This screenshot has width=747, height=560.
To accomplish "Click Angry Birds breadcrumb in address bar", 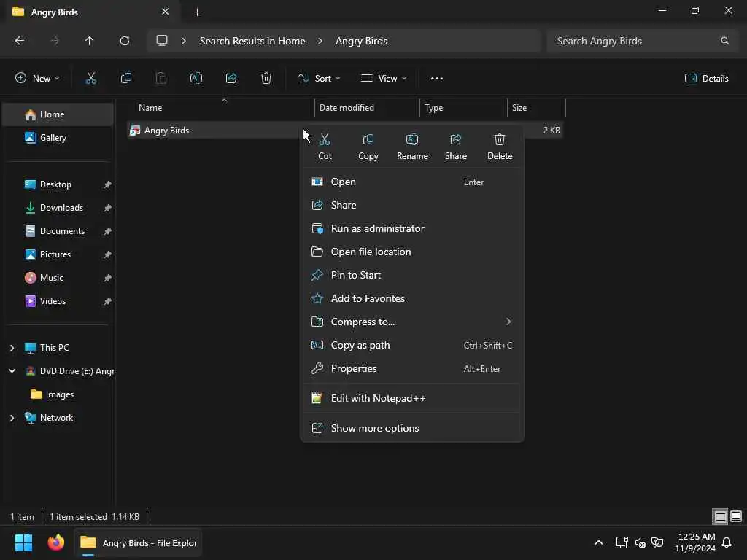I will [x=361, y=41].
